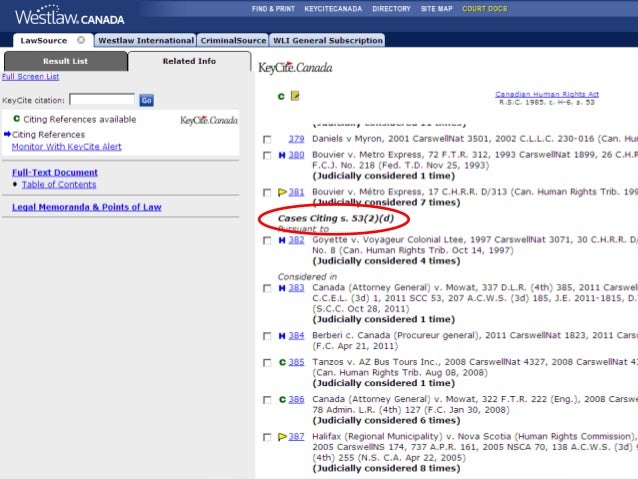Image resolution: width=638 pixels, height=479 pixels.
Task: Open Legal Memoranda & Points of Law link
Action: [x=87, y=207]
